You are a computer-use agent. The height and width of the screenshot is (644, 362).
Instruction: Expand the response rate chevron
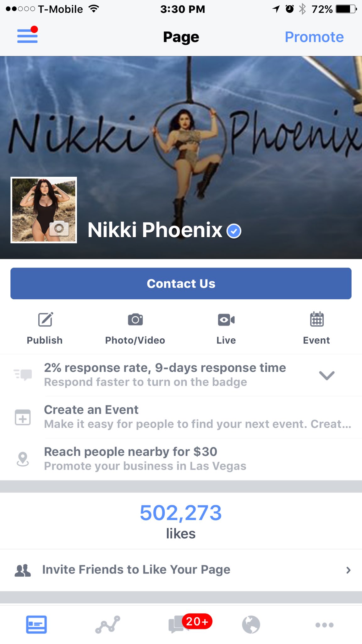pyautogui.click(x=327, y=375)
